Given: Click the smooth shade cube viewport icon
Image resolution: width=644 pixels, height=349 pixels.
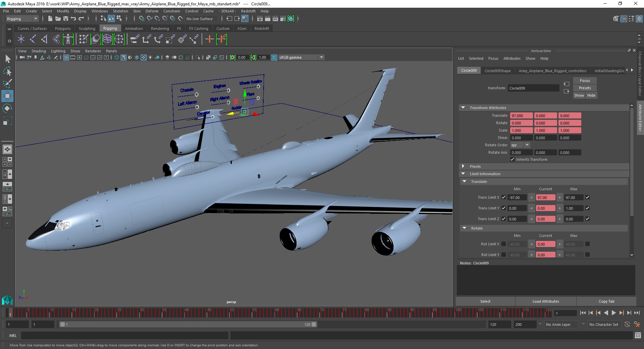Looking at the screenshot, I should point(123,57).
